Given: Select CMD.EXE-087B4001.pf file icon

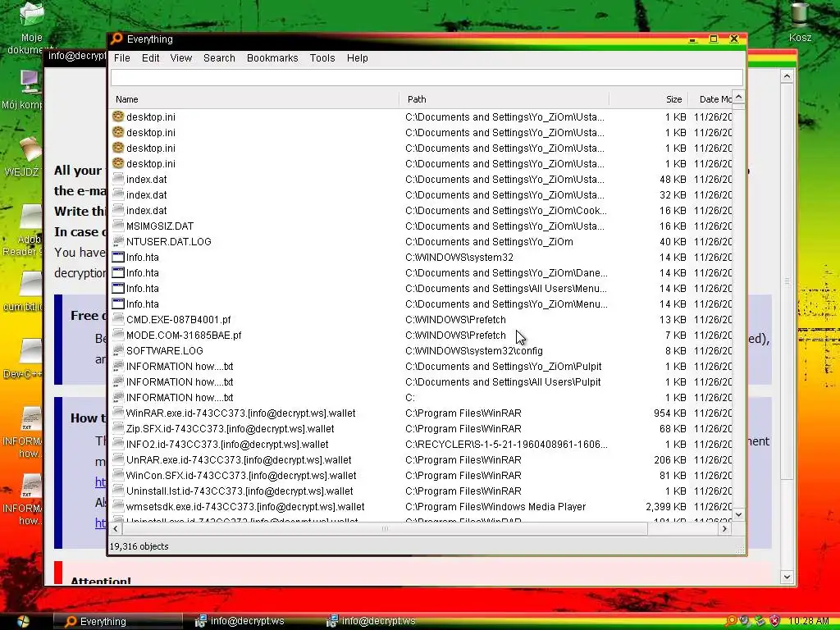Looking at the screenshot, I should pyautogui.click(x=118, y=319).
